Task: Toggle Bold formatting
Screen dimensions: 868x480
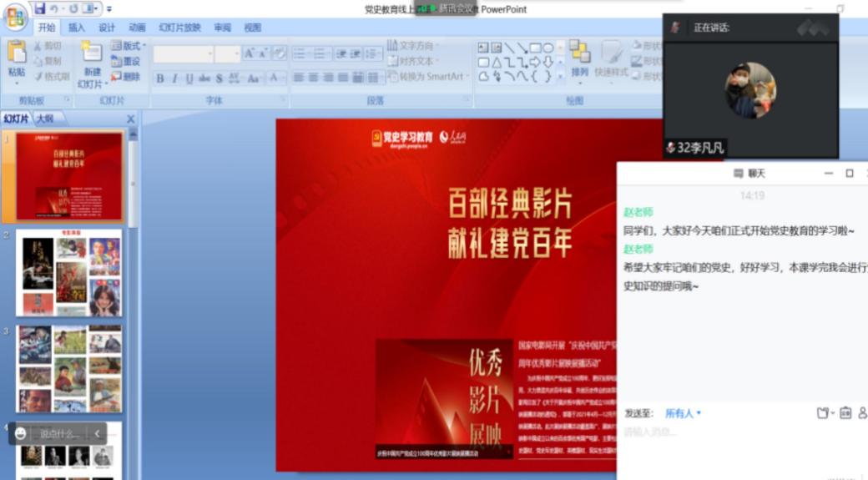Action: point(160,78)
